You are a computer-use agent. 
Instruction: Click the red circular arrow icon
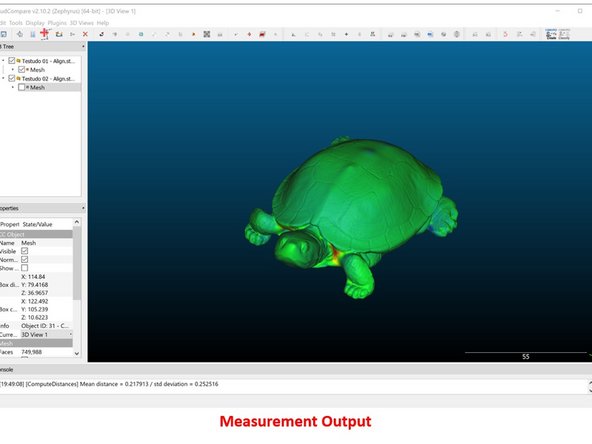[x=505, y=34]
